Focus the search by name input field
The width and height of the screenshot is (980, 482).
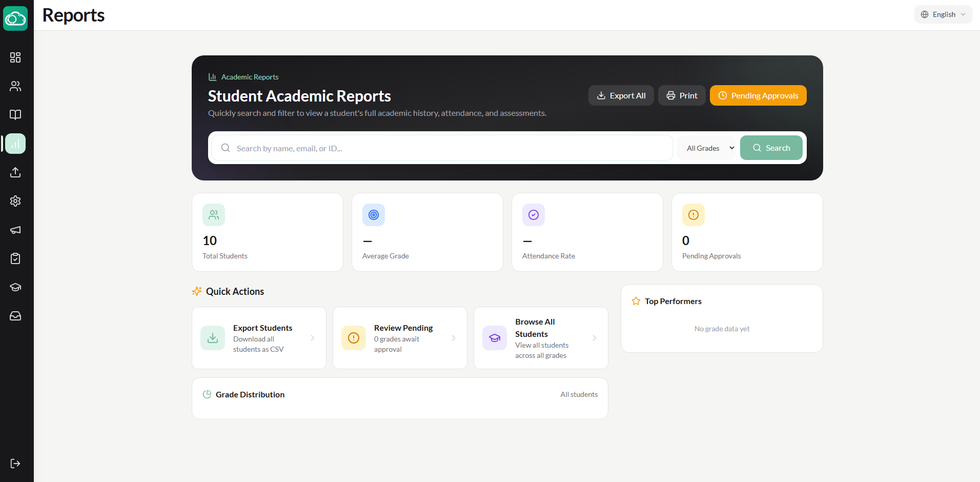442,148
